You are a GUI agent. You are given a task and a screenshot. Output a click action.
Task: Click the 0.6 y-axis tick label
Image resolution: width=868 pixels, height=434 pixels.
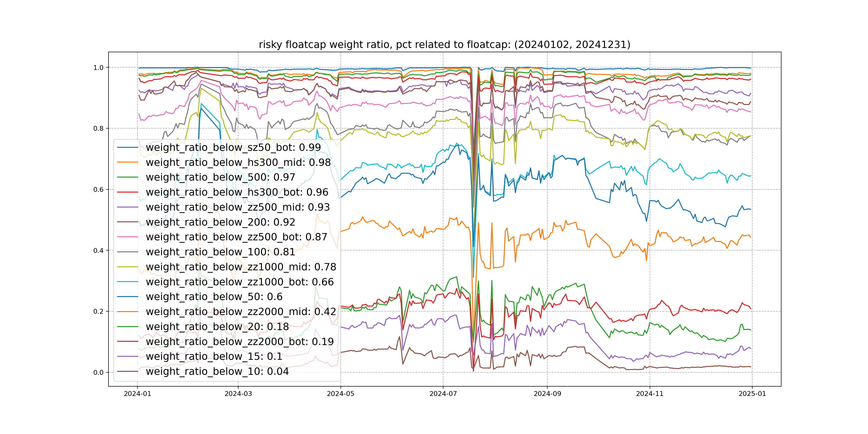point(98,190)
